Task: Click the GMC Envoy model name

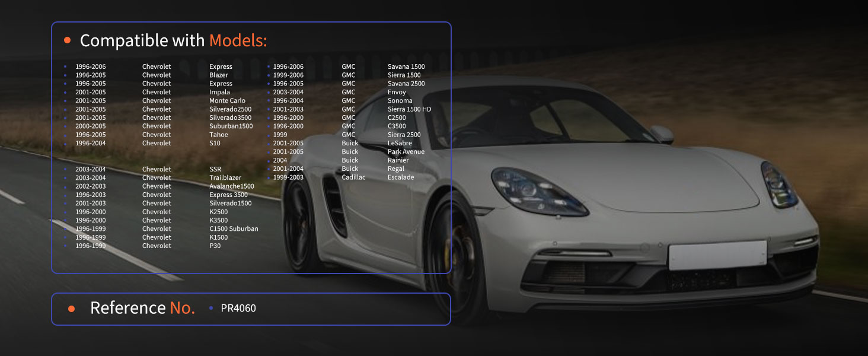Action: 397,93
